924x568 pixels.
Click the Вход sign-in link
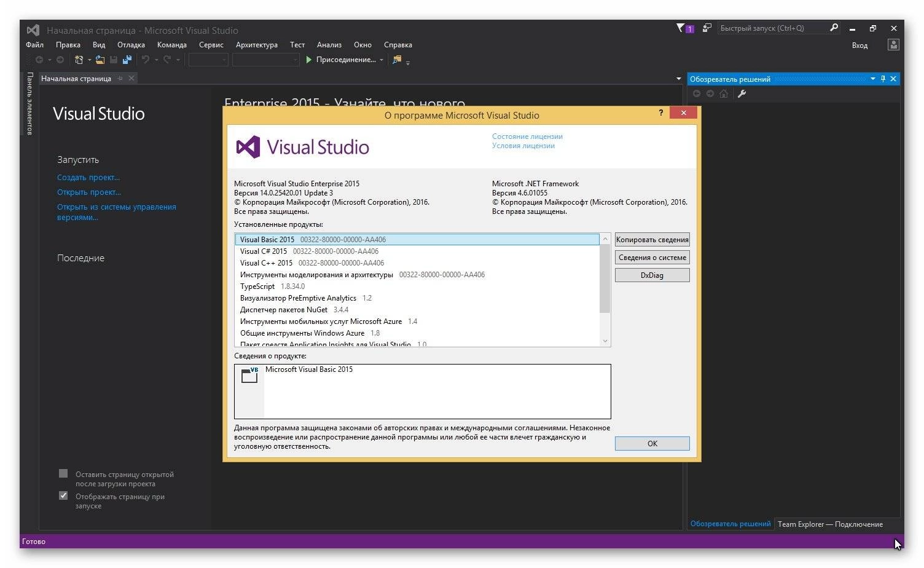[x=859, y=45]
